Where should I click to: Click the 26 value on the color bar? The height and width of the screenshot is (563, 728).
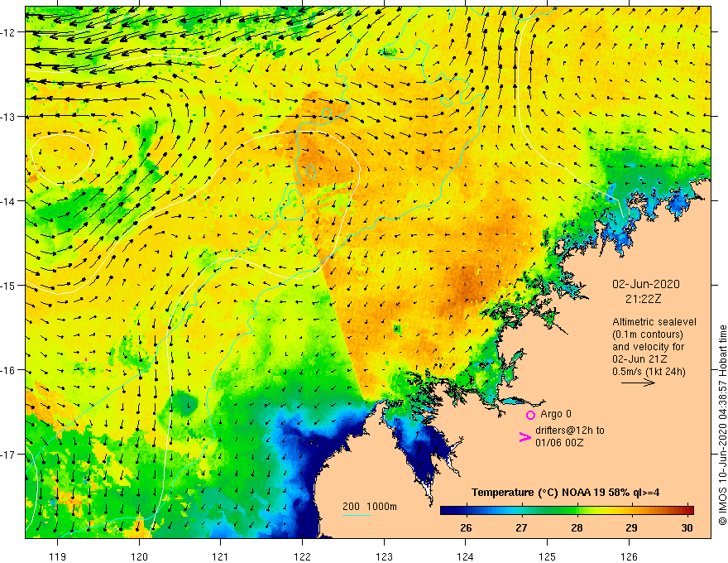(x=466, y=527)
